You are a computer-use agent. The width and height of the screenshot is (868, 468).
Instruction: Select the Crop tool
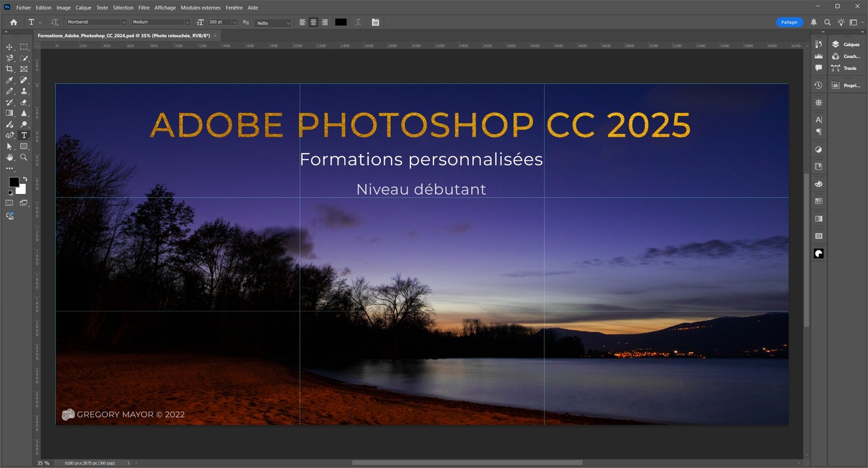(9, 69)
